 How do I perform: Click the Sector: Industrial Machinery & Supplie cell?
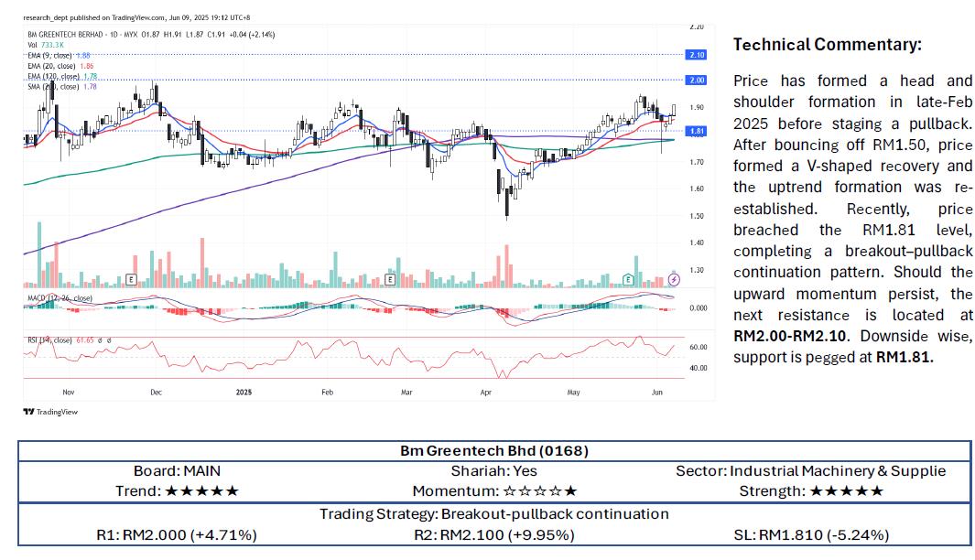pos(811,471)
